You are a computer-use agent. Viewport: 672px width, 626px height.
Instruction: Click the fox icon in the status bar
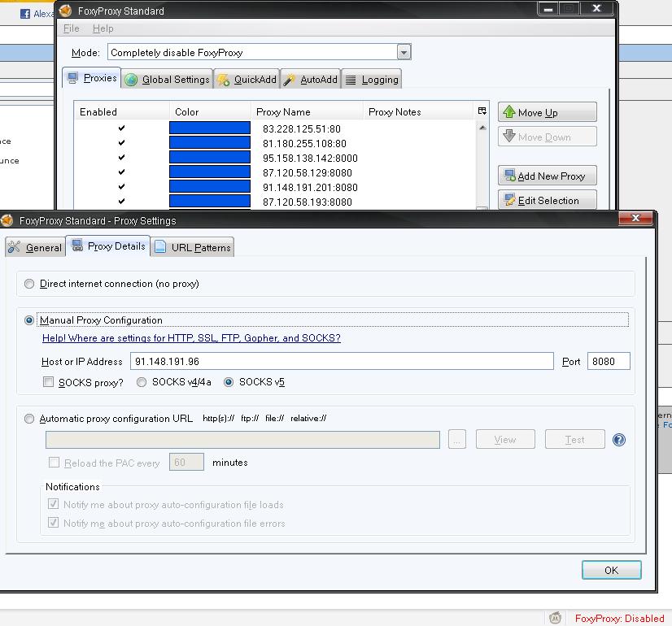click(556, 618)
